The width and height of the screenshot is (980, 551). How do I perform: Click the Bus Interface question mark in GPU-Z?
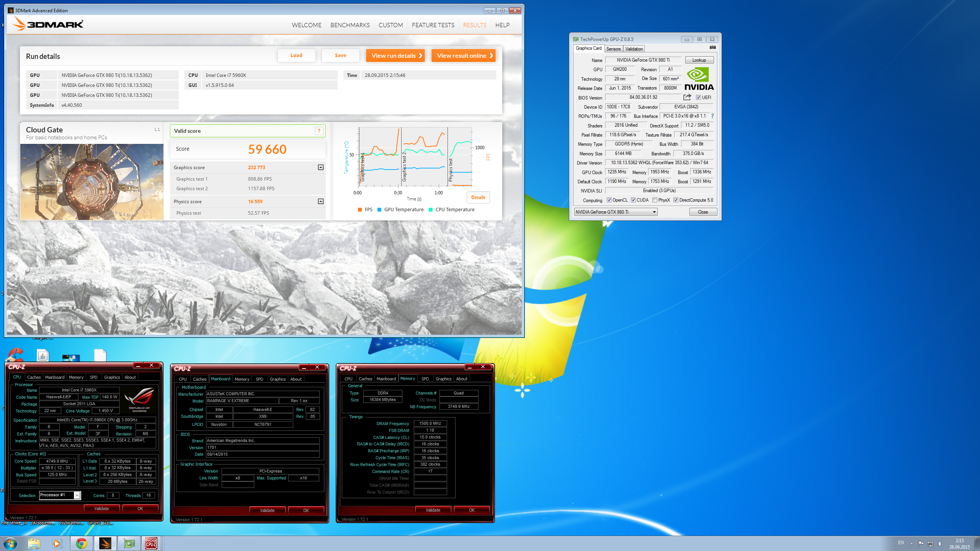click(712, 116)
